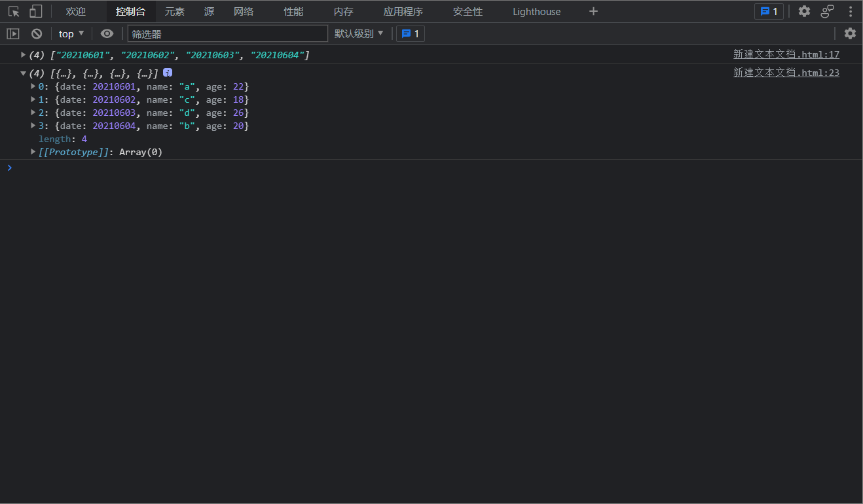863x504 pixels.
Task: Expand array item 2 with name "d"
Action: tap(33, 113)
